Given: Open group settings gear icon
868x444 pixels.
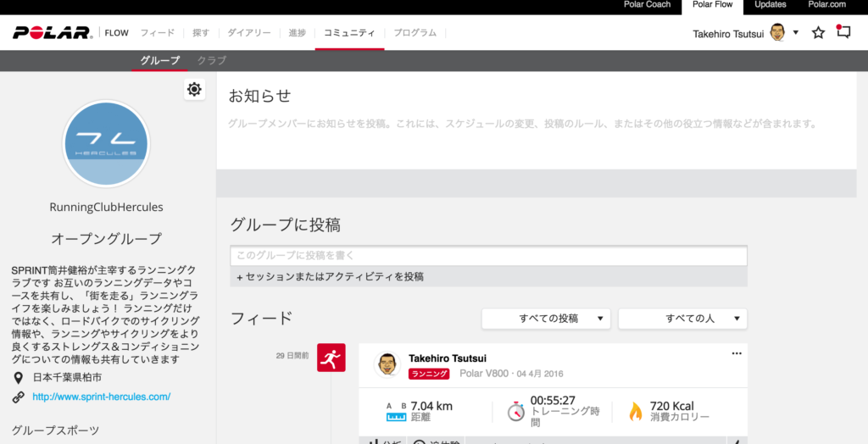Looking at the screenshot, I should (x=194, y=89).
